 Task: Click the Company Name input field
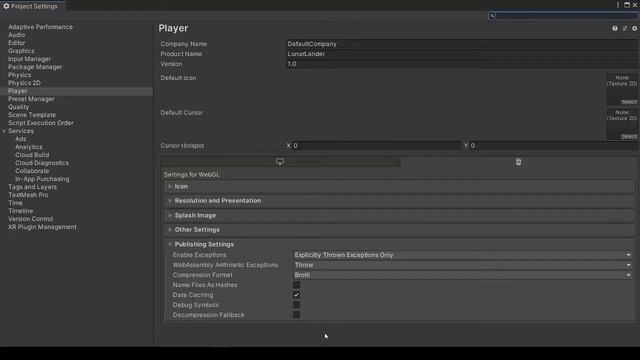pyautogui.click(x=462, y=44)
